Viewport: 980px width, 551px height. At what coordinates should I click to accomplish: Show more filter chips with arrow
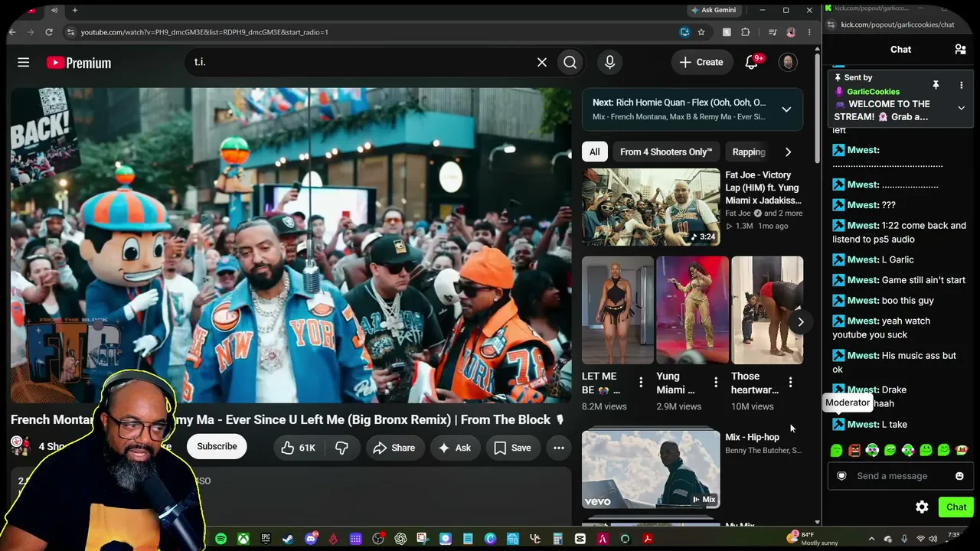[788, 152]
